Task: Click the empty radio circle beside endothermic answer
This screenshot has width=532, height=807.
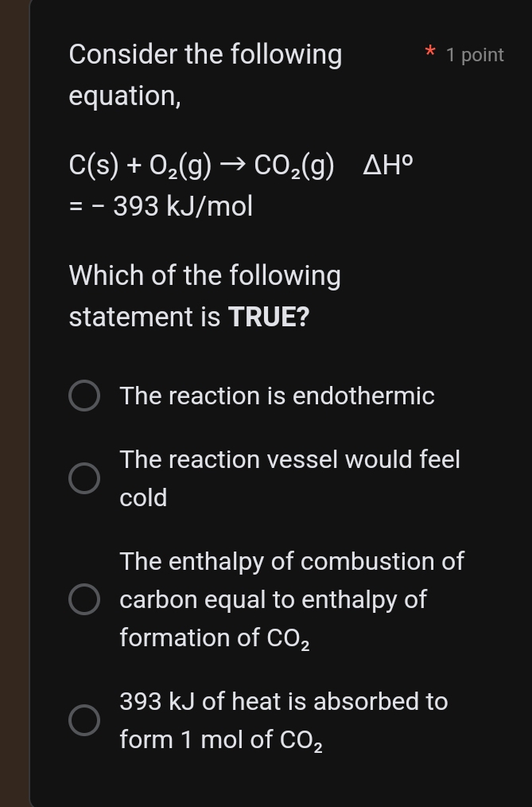Action: click(x=83, y=396)
